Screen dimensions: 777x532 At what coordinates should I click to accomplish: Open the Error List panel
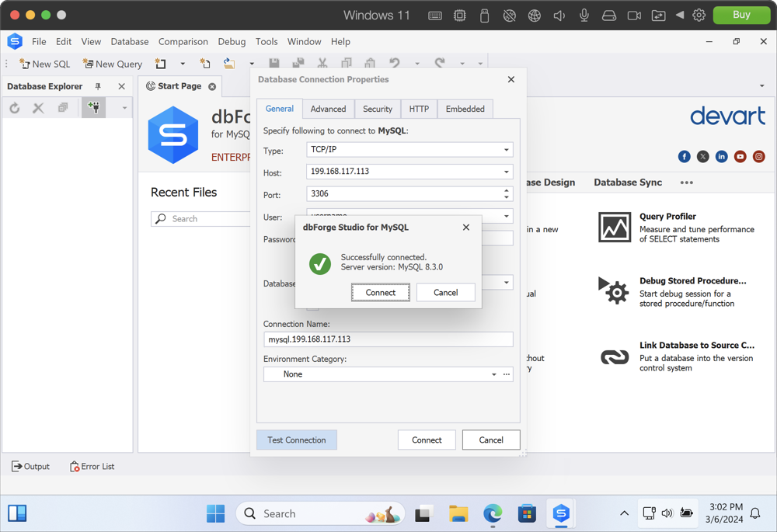click(92, 466)
